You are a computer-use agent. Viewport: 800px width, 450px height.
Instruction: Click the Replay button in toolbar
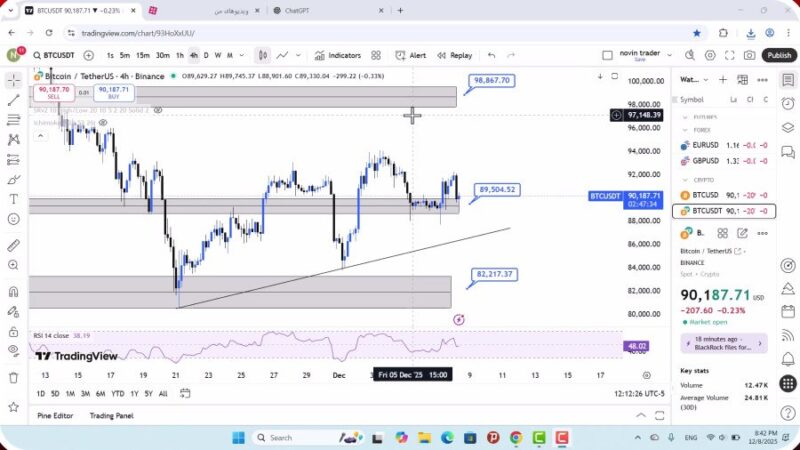tap(455, 55)
